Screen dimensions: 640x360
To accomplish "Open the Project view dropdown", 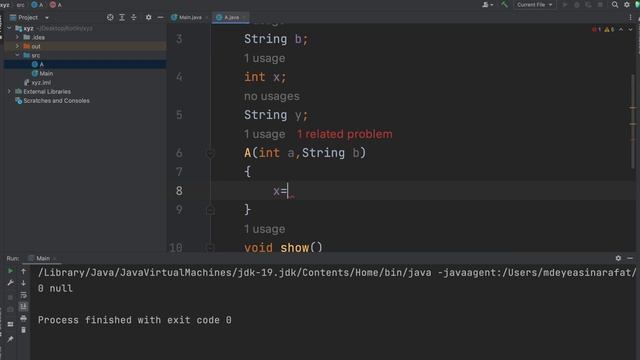I will (47, 18).
